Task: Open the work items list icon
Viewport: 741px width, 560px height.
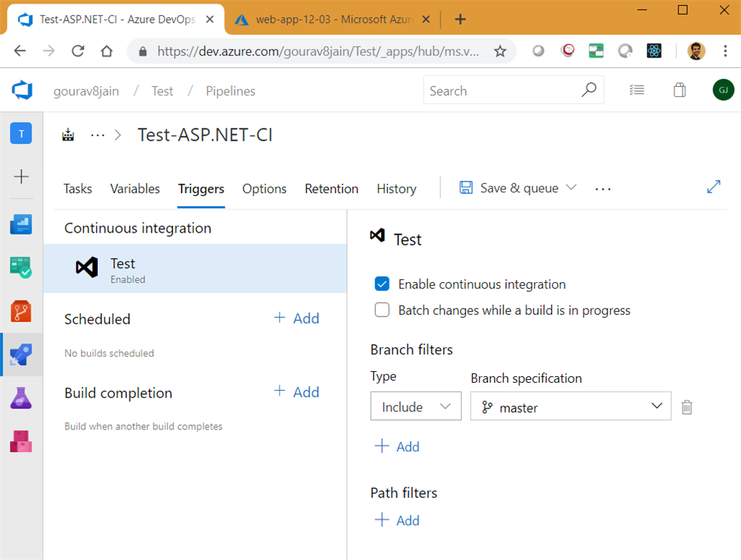Action: pyautogui.click(x=637, y=90)
